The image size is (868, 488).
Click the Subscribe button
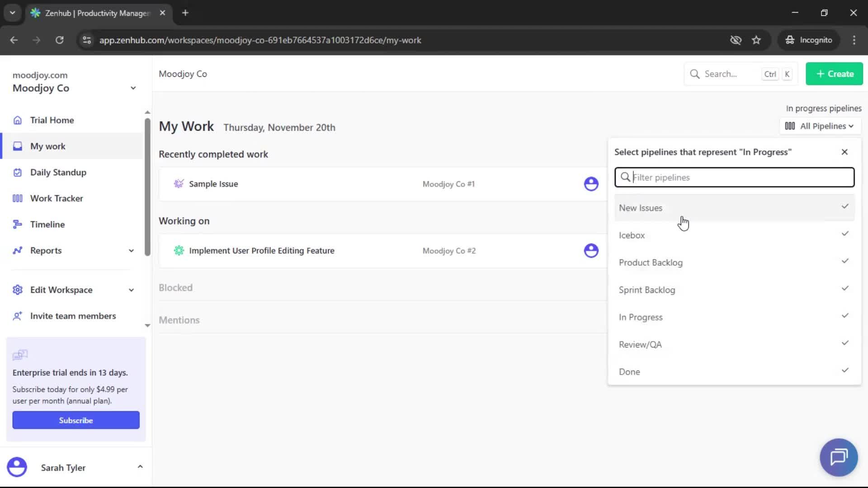pyautogui.click(x=75, y=420)
